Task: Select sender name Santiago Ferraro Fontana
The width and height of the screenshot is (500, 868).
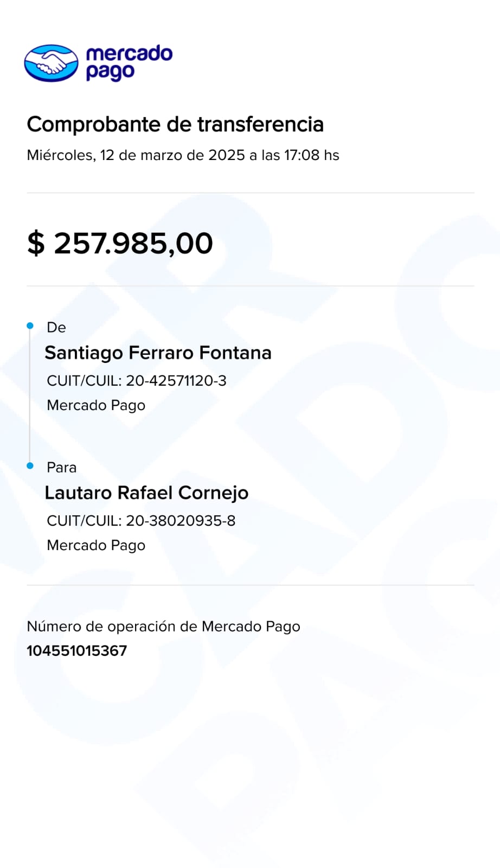Action: point(158,353)
